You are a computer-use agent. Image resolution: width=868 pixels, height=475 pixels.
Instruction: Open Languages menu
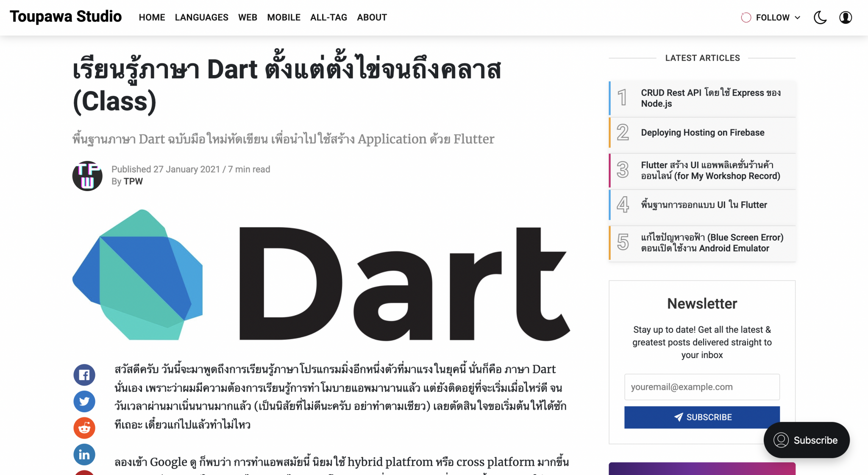click(x=201, y=17)
